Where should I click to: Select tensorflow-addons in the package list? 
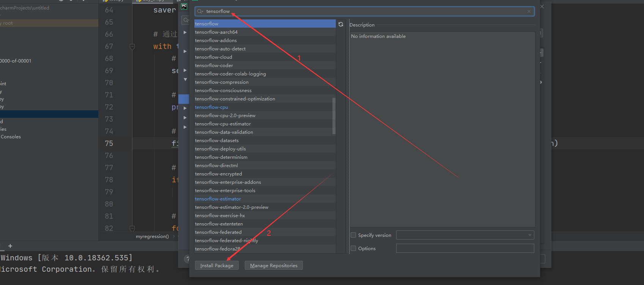pyautogui.click(x=265, y=40)
